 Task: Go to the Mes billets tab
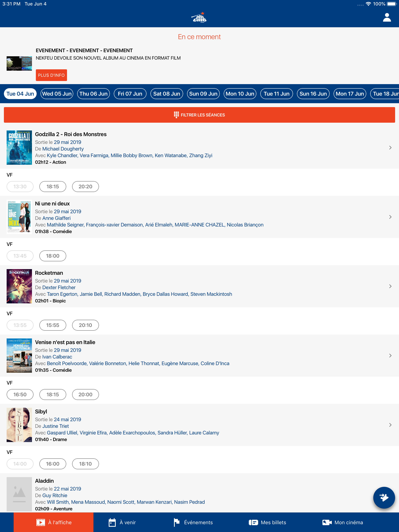pyautogui.click(x=267, y=522)
